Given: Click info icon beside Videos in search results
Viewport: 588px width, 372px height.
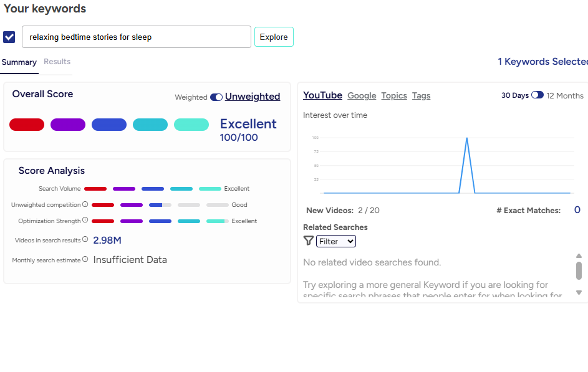Looking at the screenshot, I should click(85, 240).
